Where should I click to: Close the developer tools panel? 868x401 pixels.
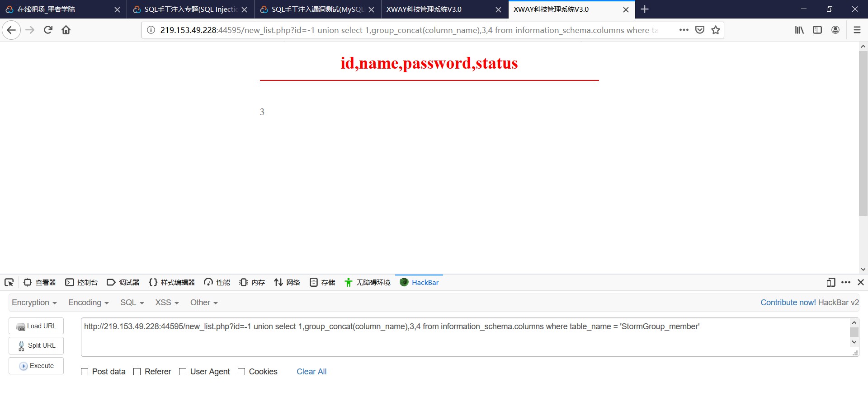[861, 283]
